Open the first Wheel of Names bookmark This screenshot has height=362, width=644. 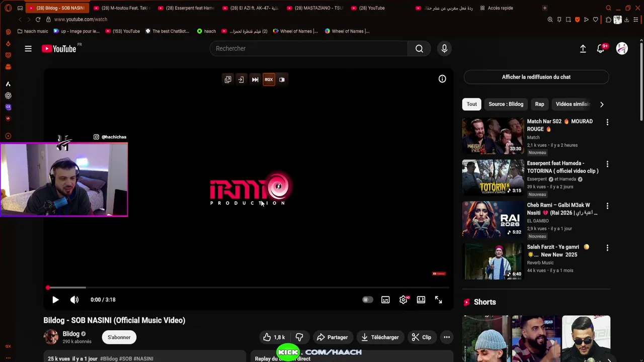(x=295, y=31)
